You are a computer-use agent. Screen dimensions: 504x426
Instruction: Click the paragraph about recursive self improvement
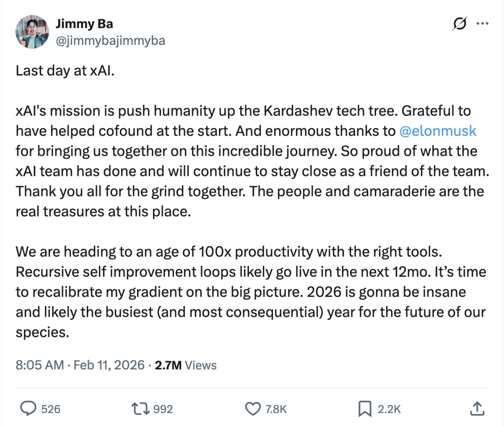point(251,292)
